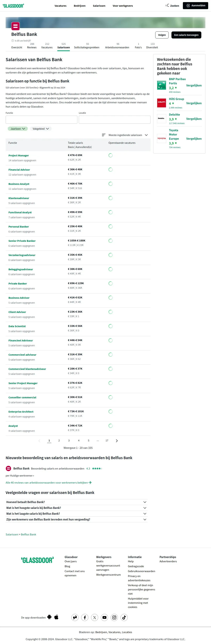Viewport: 211px width, 644px height.
Task: Expand 'Wat is het hoogste salaris' question
Action: (76, 508)
